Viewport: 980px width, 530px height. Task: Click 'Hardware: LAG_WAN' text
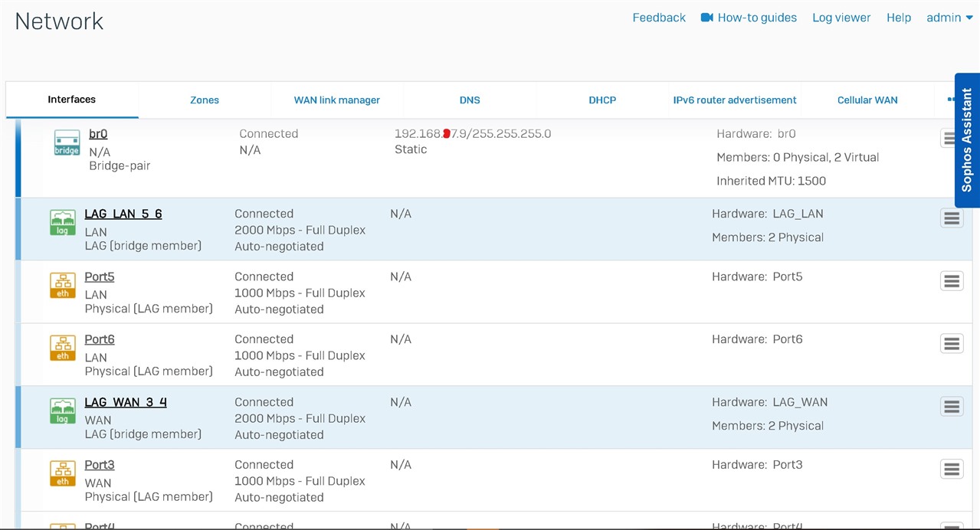pos(770,403)
